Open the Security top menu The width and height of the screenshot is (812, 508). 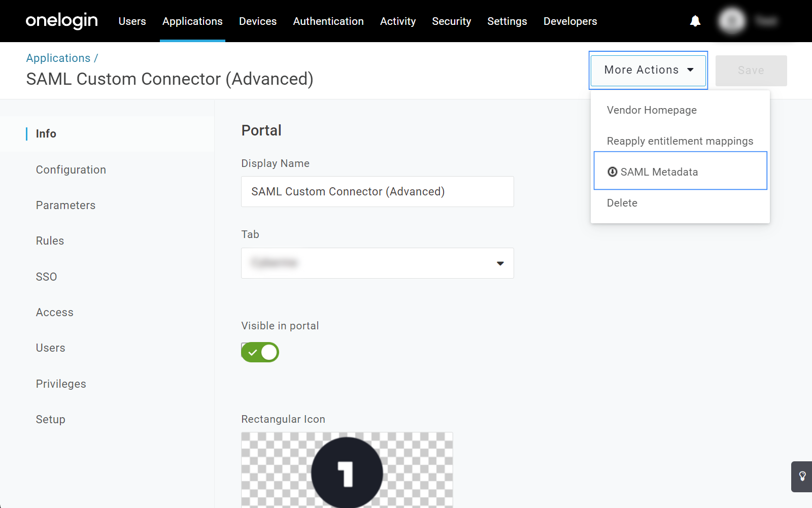451,21
